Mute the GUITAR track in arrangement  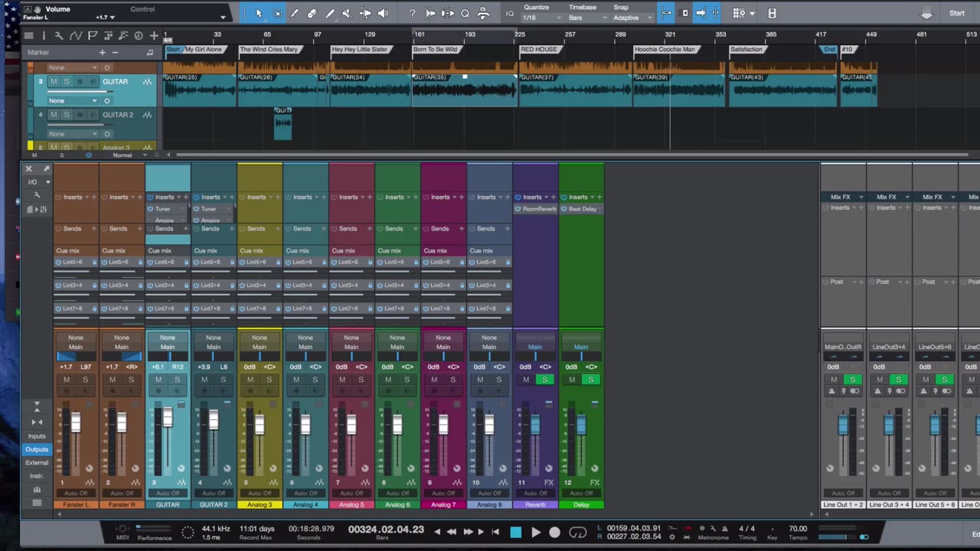tap(53, 81)
